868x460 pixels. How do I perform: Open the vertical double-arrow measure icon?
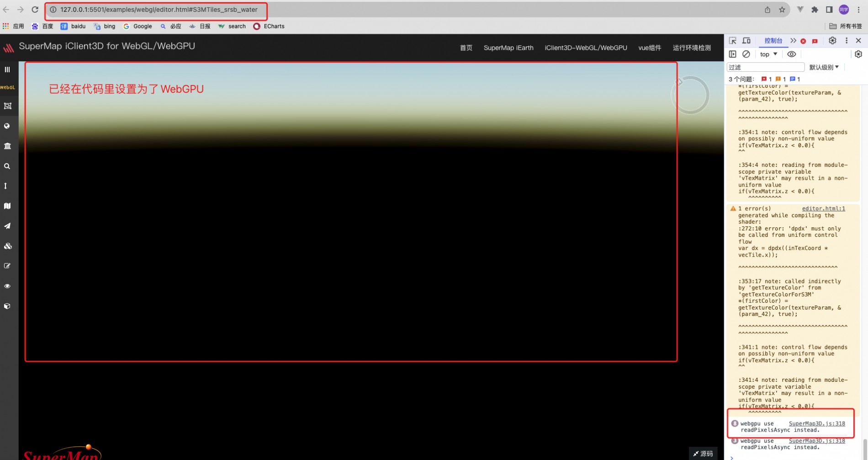click(5, 186)
